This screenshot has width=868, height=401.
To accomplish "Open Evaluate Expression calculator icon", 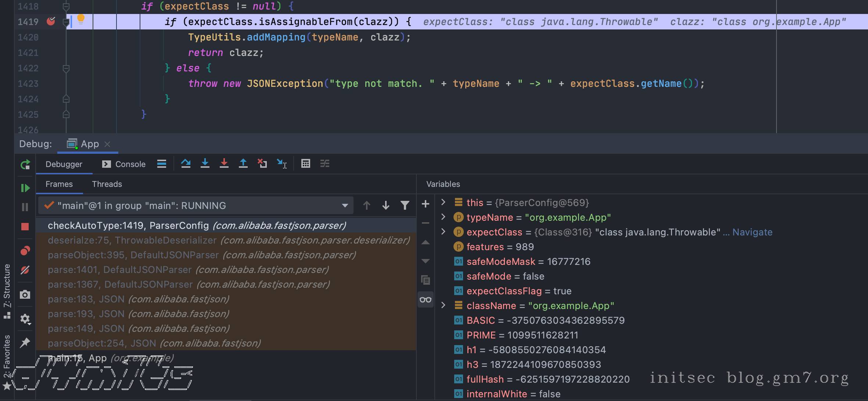I will tap(305, 164).
